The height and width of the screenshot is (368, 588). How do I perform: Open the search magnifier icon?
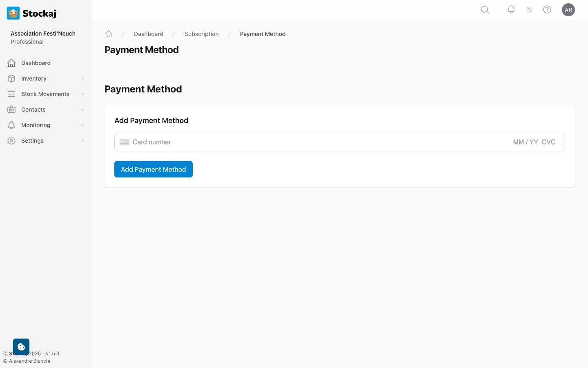485,10
